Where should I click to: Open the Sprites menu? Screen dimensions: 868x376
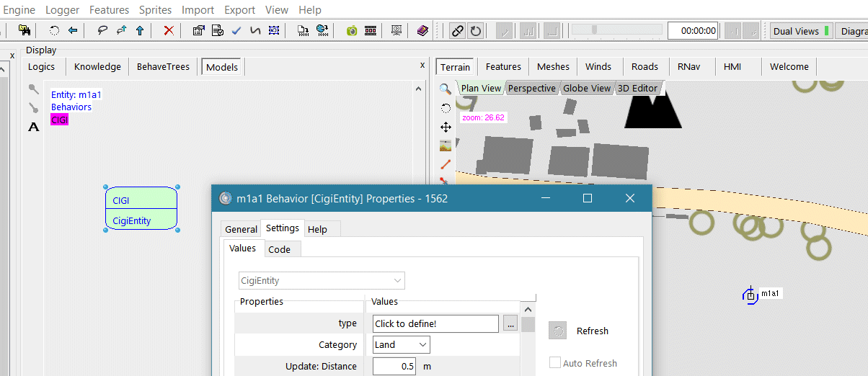(155, 10)
